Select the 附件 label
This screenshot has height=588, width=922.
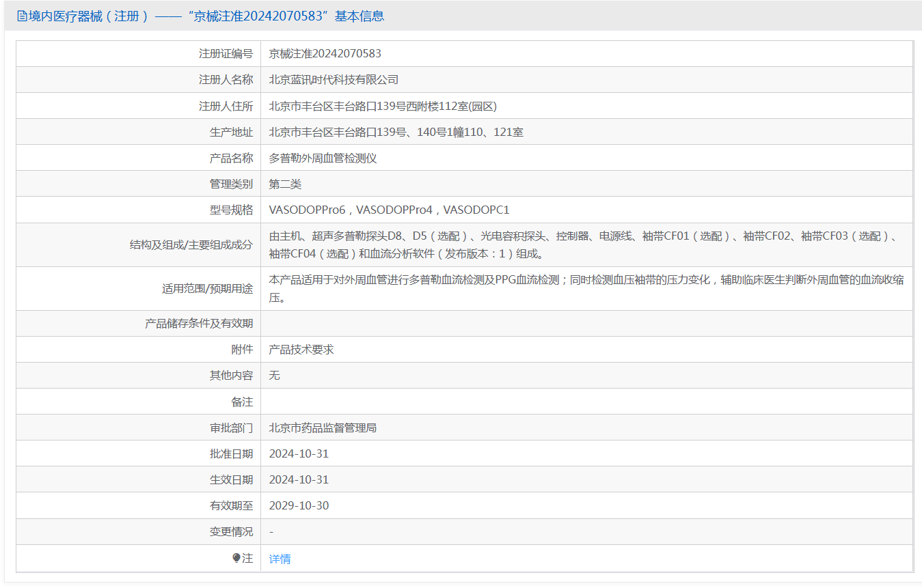click(x=242, y=349)
